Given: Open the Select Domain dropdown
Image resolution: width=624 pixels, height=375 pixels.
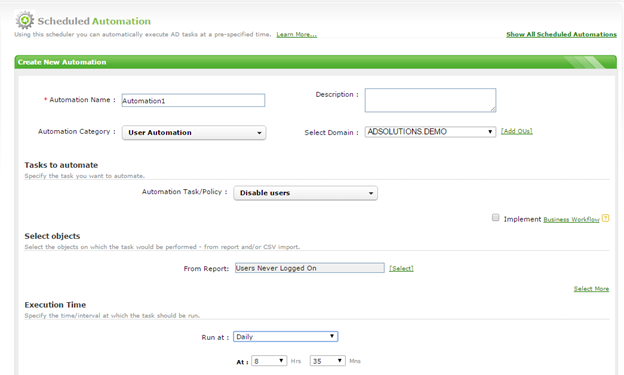Looking at the screenshot, I should (x=430, y=132).
